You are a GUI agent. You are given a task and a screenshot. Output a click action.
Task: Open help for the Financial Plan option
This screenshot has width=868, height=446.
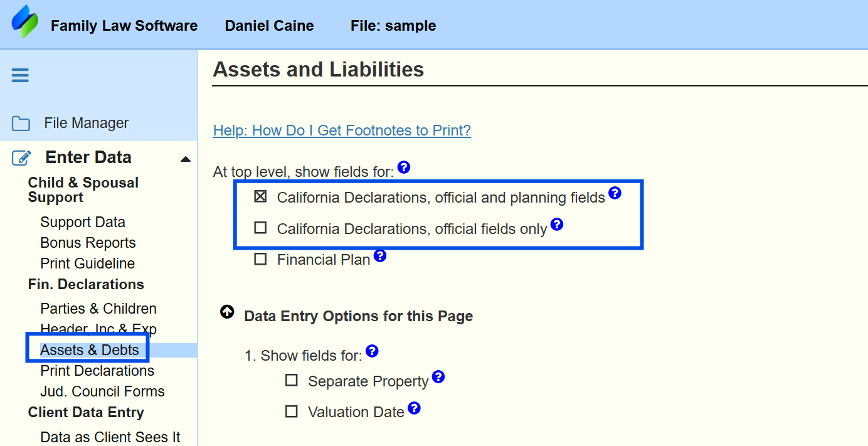pyautogui.click(x=380, y=255)
